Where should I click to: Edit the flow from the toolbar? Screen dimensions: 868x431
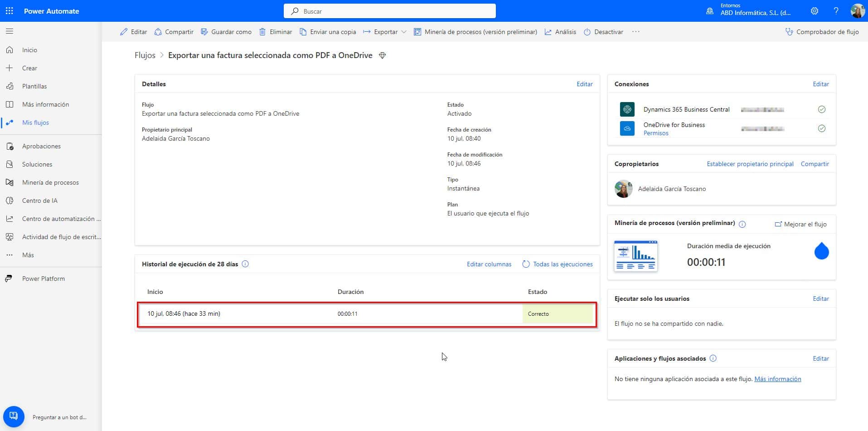134,32
